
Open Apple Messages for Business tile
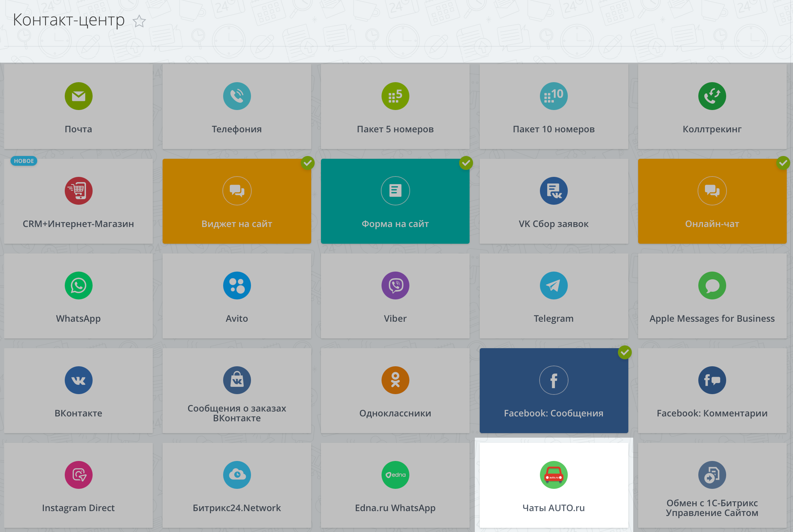712,296
